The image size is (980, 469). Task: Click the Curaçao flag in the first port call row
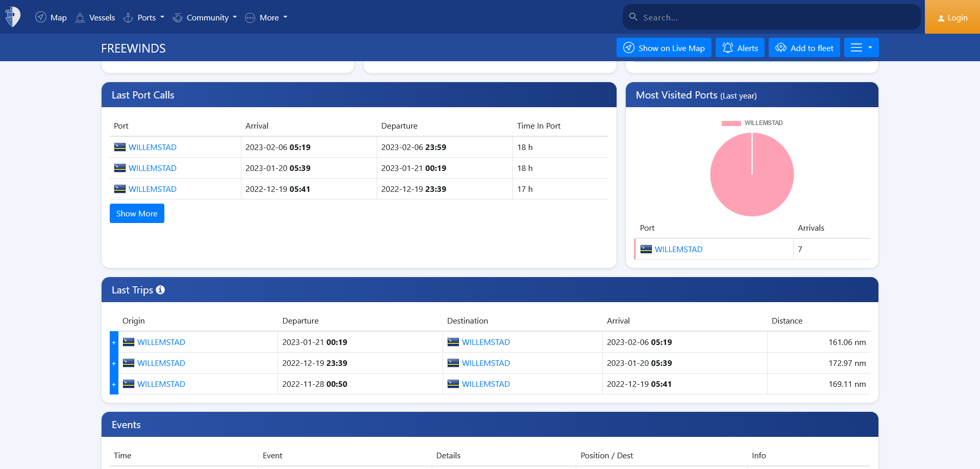click(x=120, y=147)
